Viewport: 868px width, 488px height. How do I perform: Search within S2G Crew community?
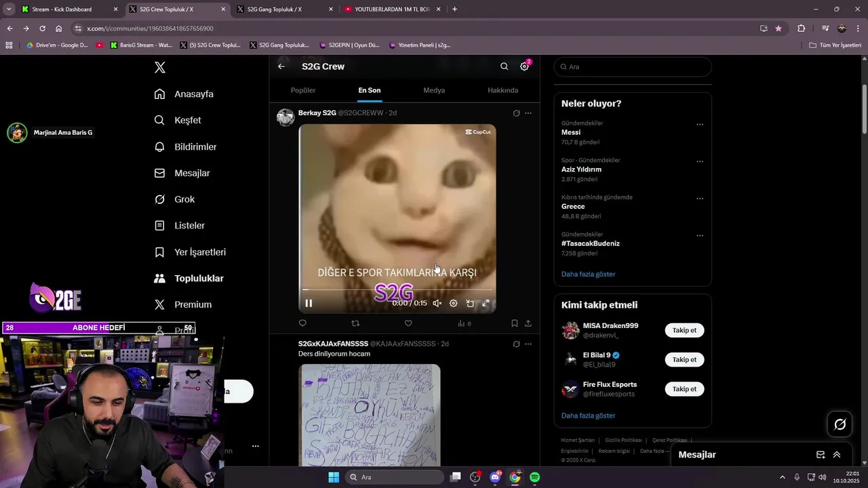[504, 66]
